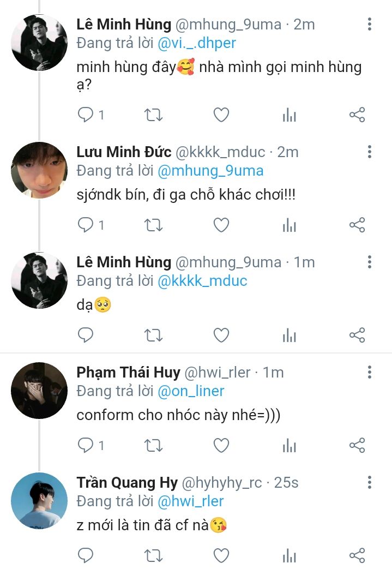
Task: Reply to Lê Minh Hùng's 'minh hùng đây' tweet
Action: 86,115
